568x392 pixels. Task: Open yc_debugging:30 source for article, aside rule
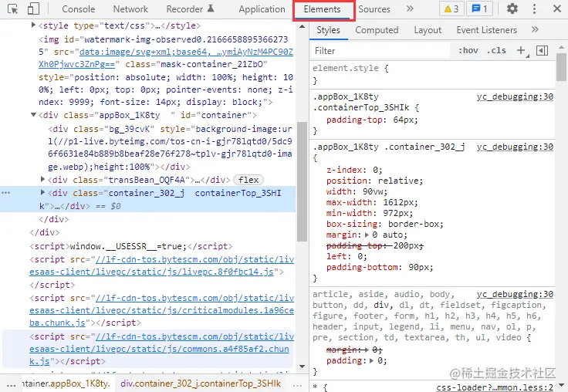(x=515, y=294)
